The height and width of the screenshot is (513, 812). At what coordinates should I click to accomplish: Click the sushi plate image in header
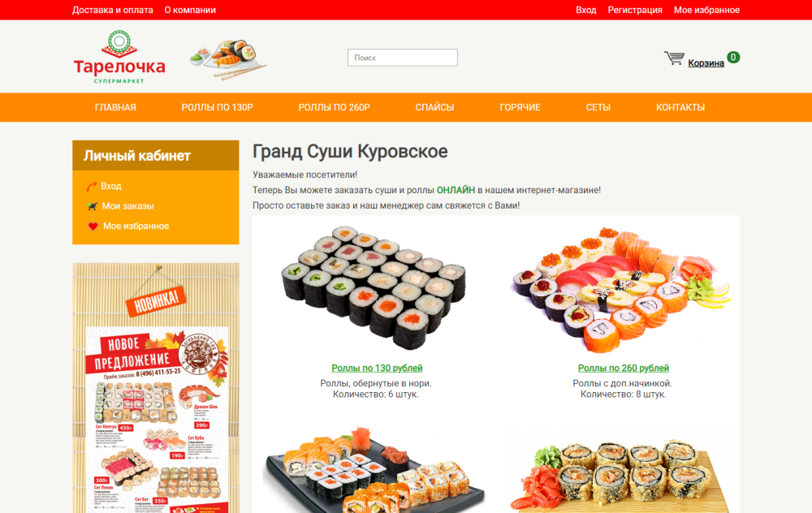tap(228, 59)
